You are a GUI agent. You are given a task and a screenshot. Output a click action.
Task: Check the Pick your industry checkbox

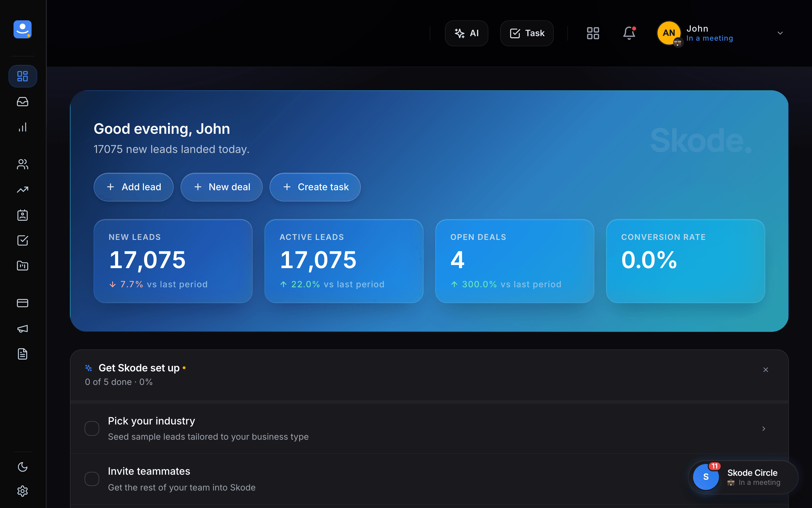[92, 428]
